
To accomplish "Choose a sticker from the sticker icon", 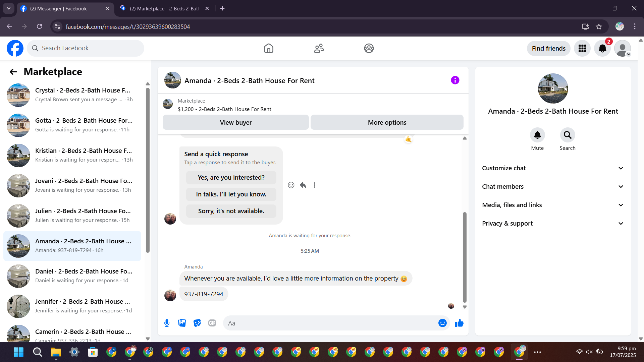I will pyautogui.click(x=197, y=323).
